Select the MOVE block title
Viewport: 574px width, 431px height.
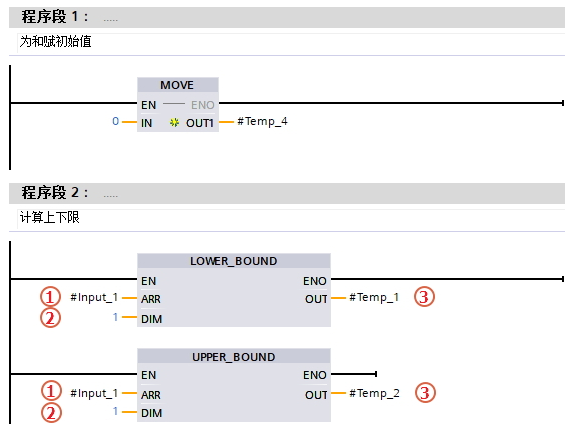coord(178,85)
